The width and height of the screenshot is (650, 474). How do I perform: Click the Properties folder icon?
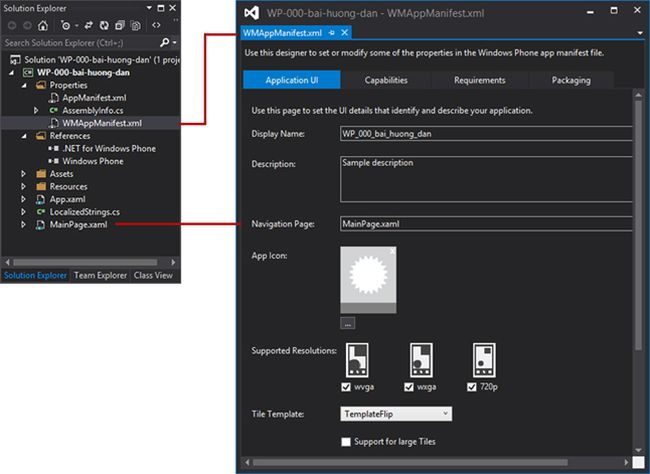click(41, 85)
